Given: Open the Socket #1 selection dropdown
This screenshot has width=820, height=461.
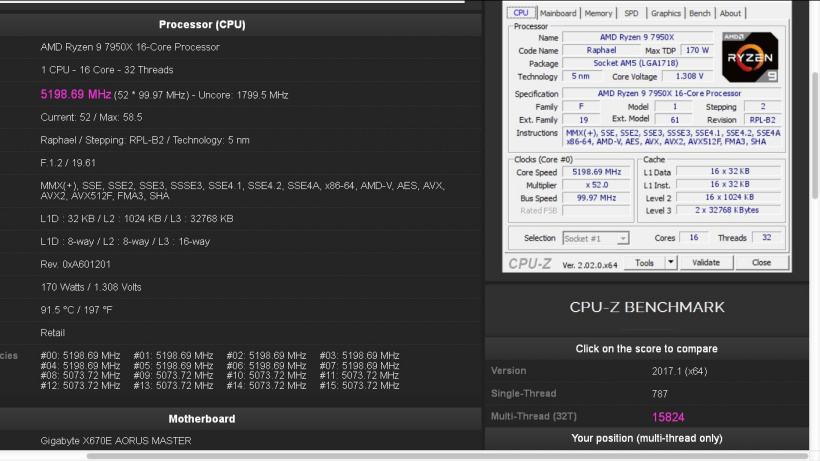Looking at the screenshot, I should coord(596,238).
